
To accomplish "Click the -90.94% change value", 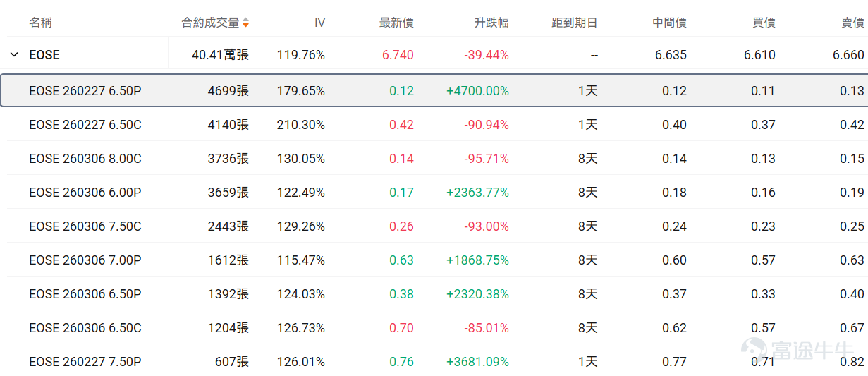I will pos(487,125).
